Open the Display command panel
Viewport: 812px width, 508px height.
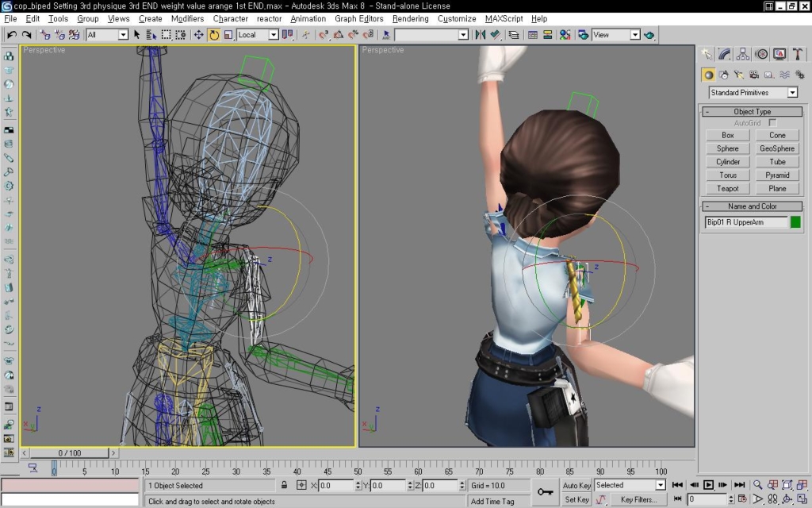point(779,54)
